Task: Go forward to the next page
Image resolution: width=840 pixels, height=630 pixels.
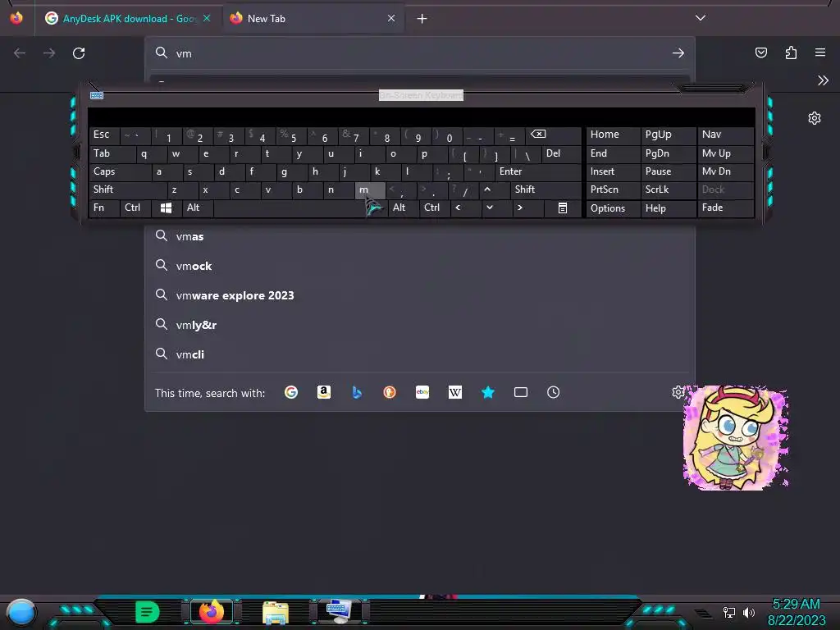Action: pyautogui.click(x=48, y=53)
